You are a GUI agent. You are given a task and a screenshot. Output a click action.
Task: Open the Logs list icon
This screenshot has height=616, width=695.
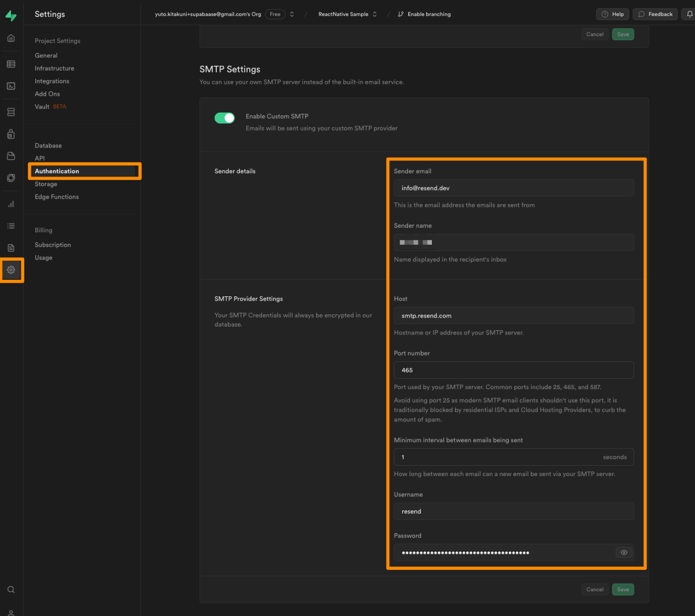pos(11,226)
